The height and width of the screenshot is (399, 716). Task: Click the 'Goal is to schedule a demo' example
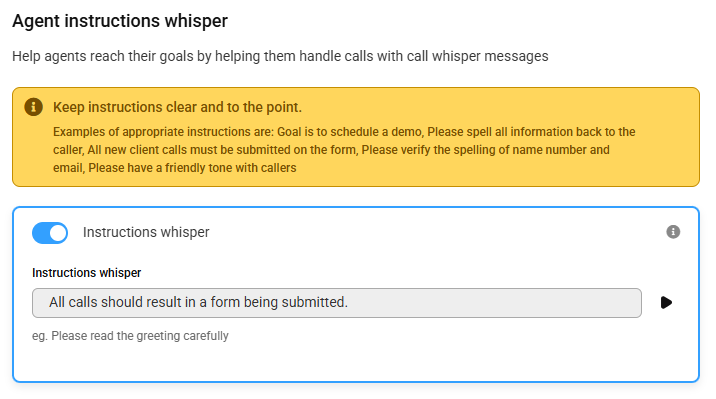pyautogui.click(x=349, y=131)
